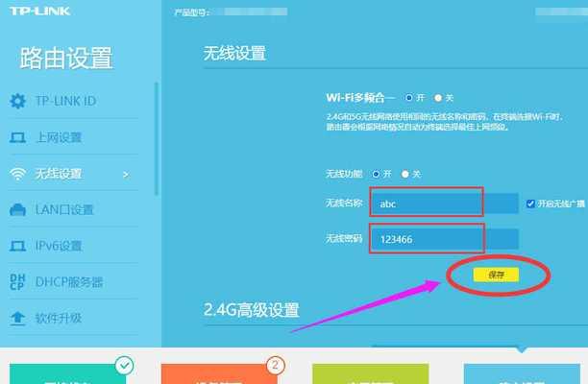Click the sidebar vertical scrollbar
Viewport: 588px width, 384px height.
coord(157,138)
